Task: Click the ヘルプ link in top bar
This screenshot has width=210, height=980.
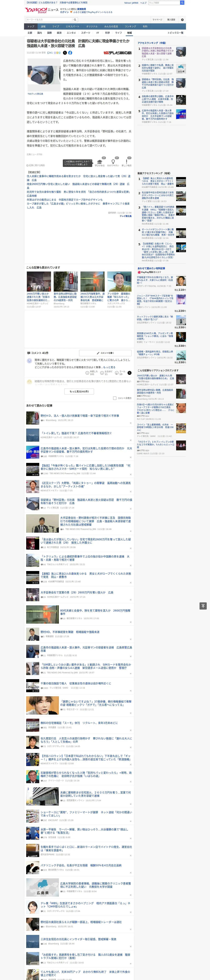Action: tap(143, 3)
